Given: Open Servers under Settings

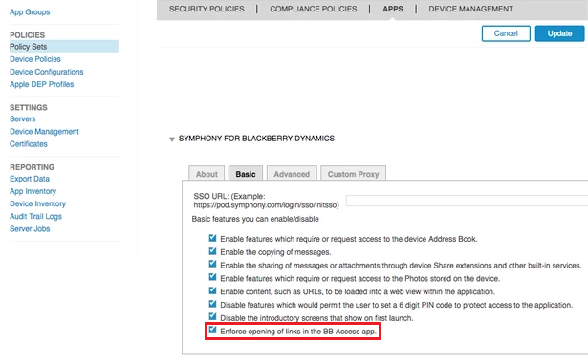Looking at the screenshot, I should (x=23, y=118).
